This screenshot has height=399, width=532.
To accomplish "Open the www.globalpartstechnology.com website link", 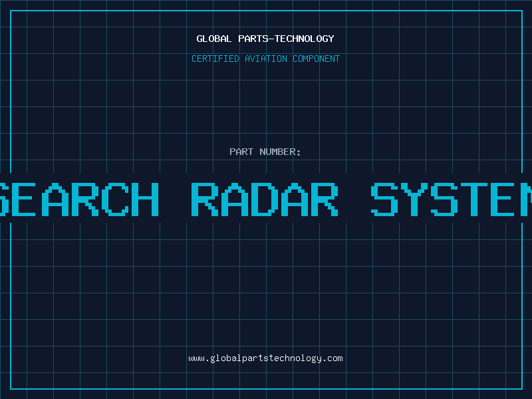I will point(265,358).
